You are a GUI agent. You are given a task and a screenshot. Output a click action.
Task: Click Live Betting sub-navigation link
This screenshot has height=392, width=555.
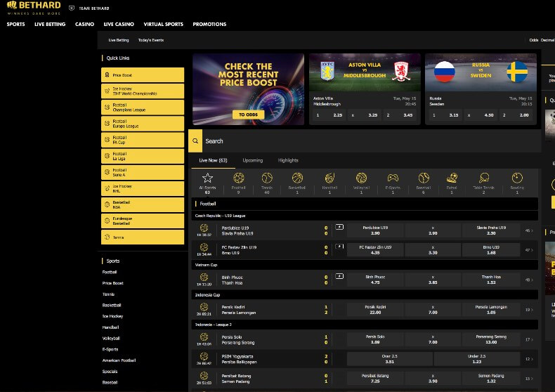[x=119, y=40]
